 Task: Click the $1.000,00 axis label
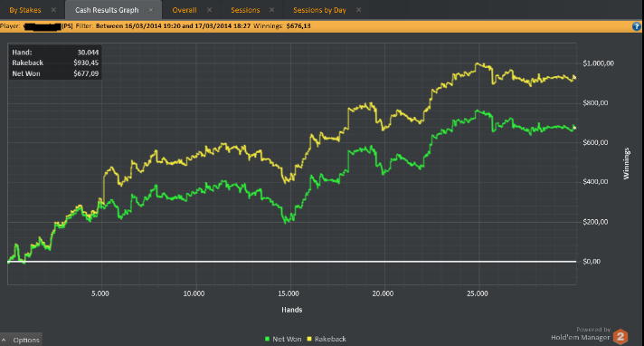[x=599, y=63]
